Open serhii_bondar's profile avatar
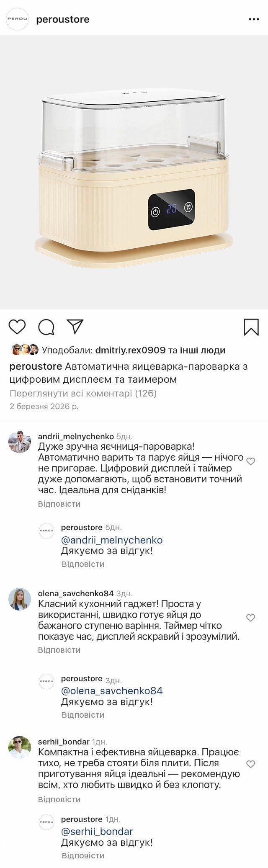268x868 pixels. pos(20,747)
